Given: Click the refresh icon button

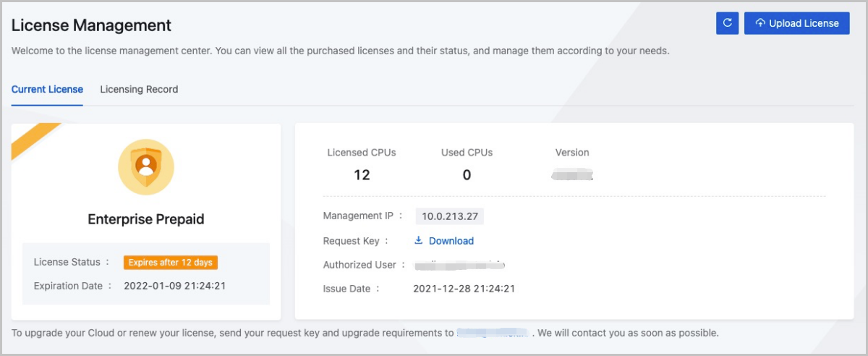Looking at the screenshot, I should (727, 23).
